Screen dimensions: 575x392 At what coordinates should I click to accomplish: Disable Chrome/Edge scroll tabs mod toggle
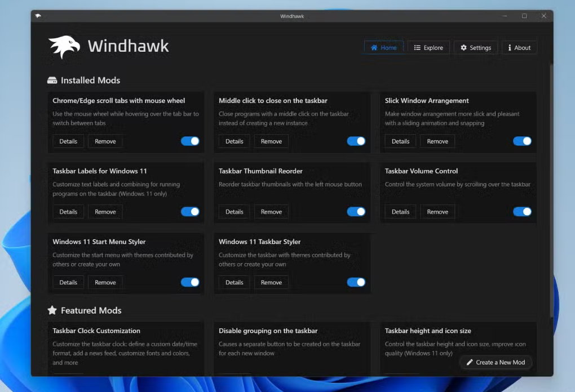point(190,141)
